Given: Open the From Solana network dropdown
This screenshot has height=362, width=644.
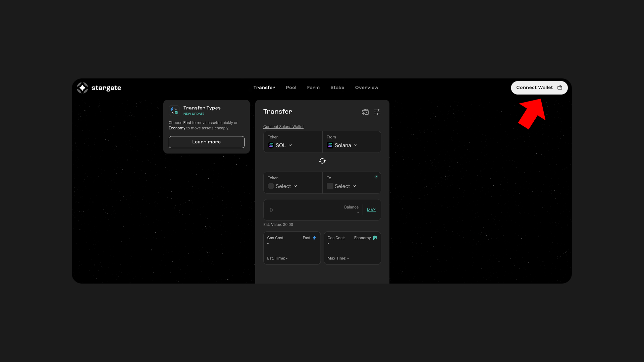Looking at the screenshot, I should point(343,145).
